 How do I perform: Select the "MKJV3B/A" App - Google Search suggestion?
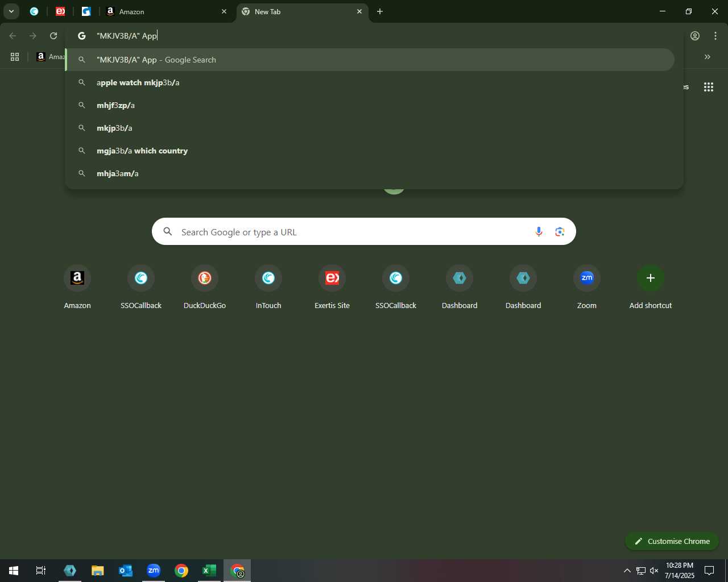tap(371, 60)
